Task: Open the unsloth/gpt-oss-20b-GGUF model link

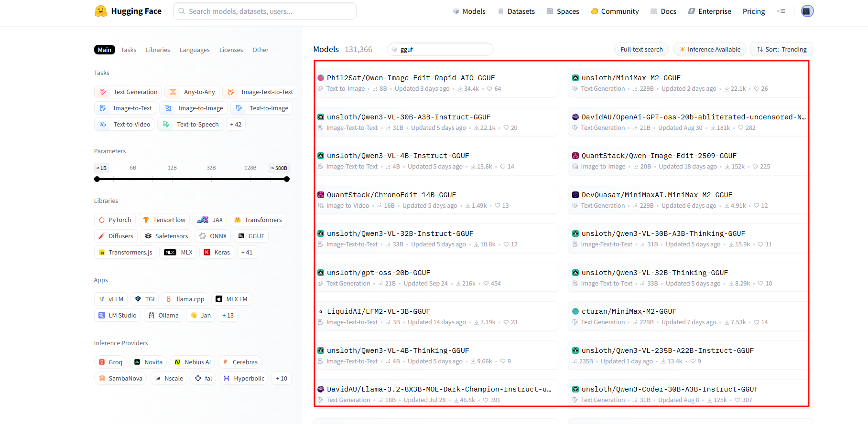Action: point(378,273)
